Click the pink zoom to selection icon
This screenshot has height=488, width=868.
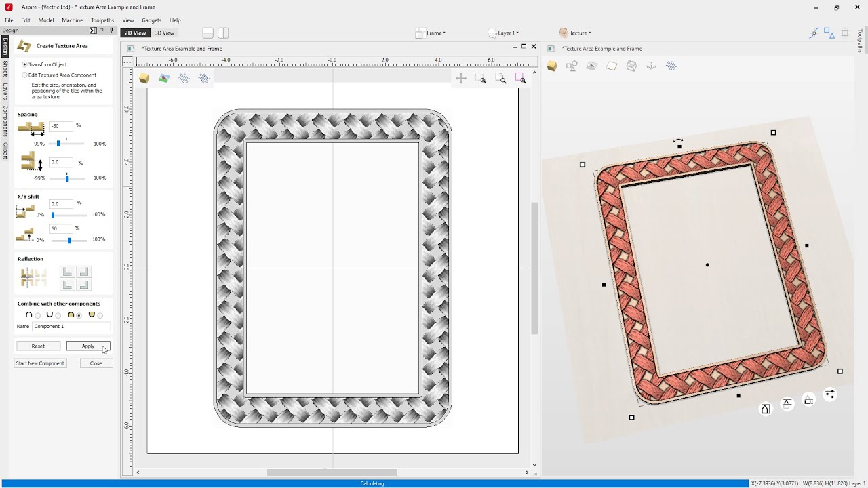click(x=521, y=79)
